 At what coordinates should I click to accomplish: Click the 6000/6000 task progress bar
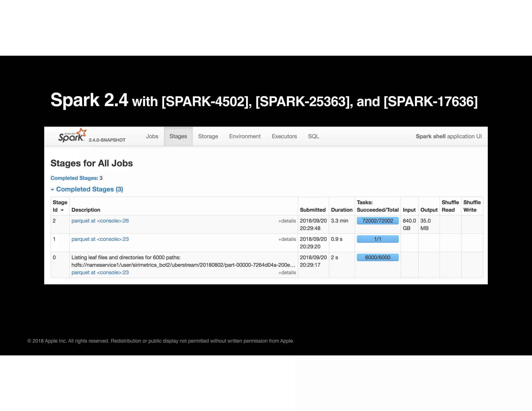point(378,257)
